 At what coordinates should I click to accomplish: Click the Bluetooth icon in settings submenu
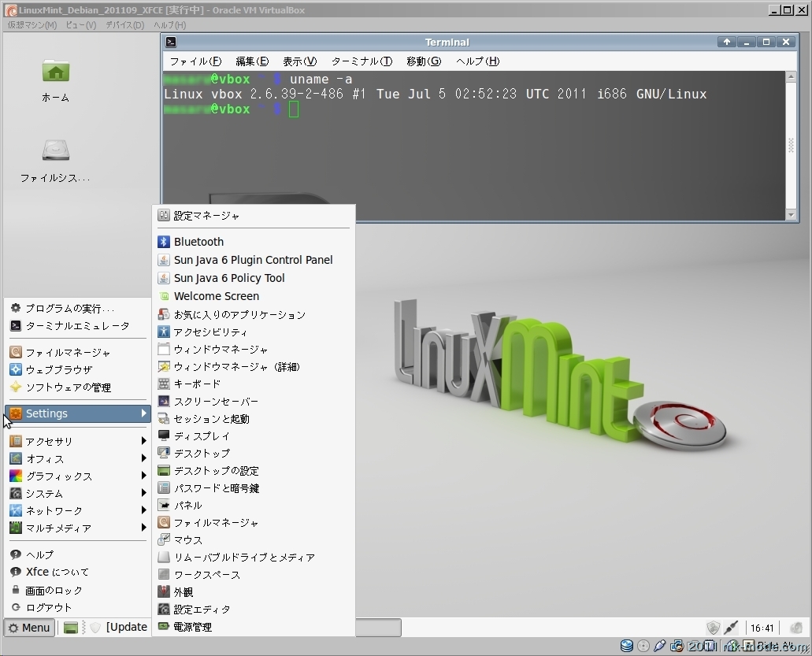point(164,242)
